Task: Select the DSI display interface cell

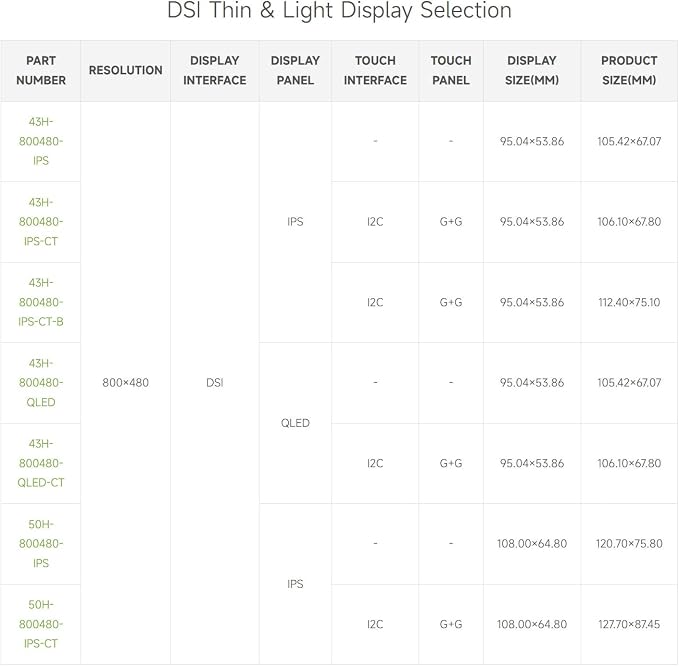Action: tap(215, 383)
